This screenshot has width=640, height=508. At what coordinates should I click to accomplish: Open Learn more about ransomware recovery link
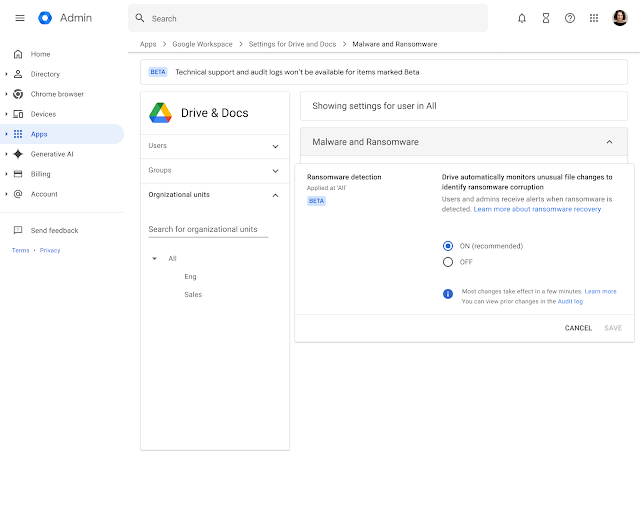click(537, 209)
